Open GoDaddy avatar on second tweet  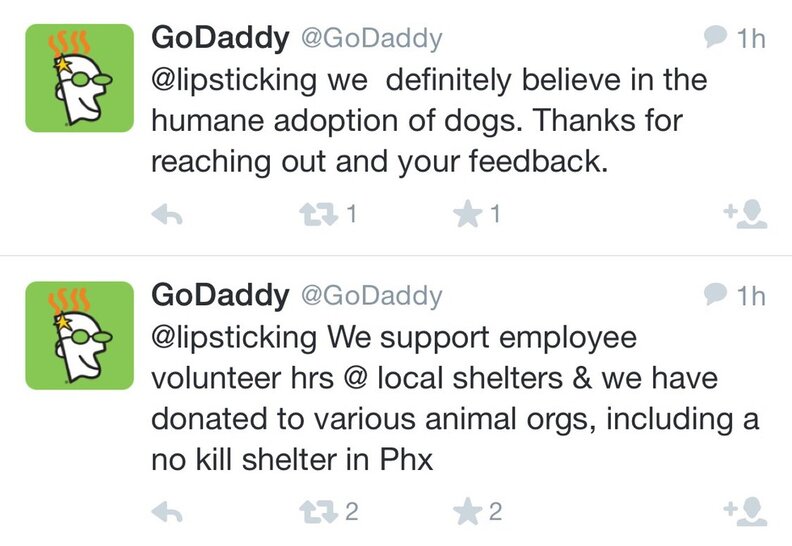coord(79,335)
